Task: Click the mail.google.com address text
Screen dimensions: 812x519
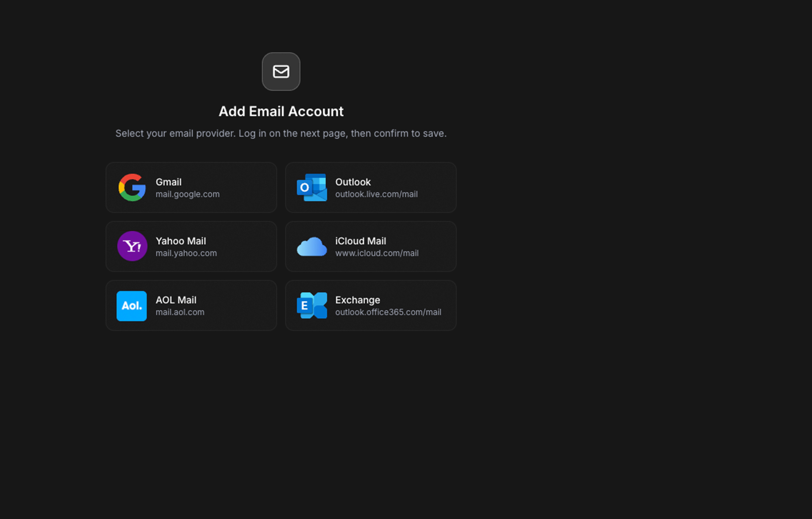Action: point(187,194)
